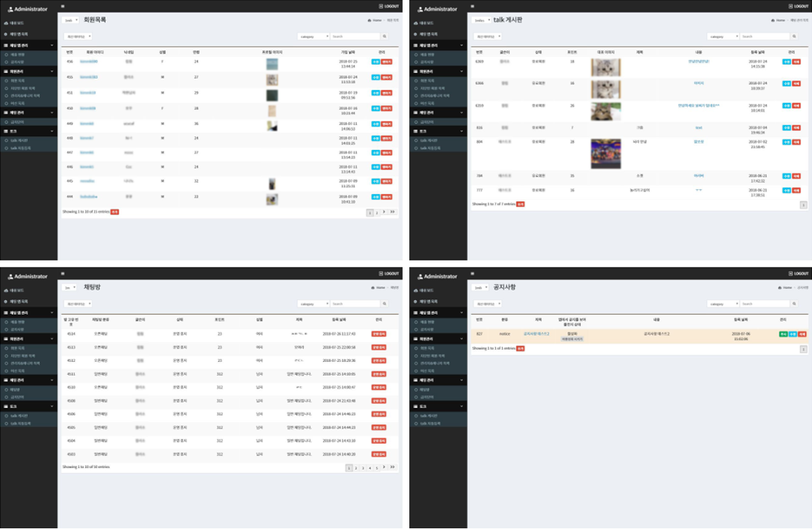Screen dimensions: 812x529
Task: Click the red delete button for post 6369
Action: tap(797, 61)
